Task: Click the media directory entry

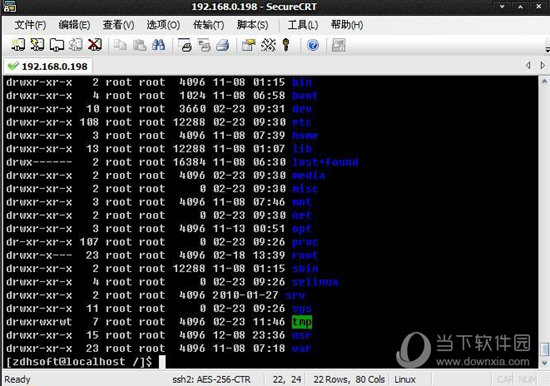Action: click(x=308, y=175)
